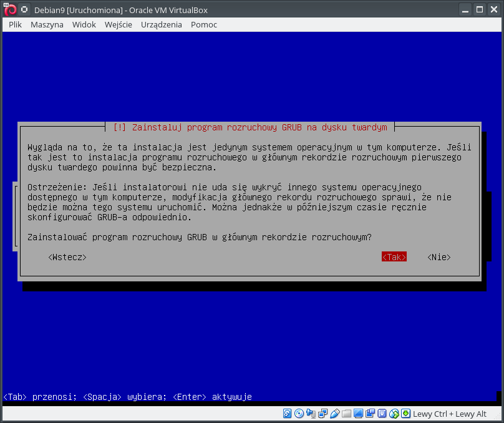Open the Maszyna menu
The width and height of the screenshot is (504, 423).
pyautogui.click(x=47, y=24)
